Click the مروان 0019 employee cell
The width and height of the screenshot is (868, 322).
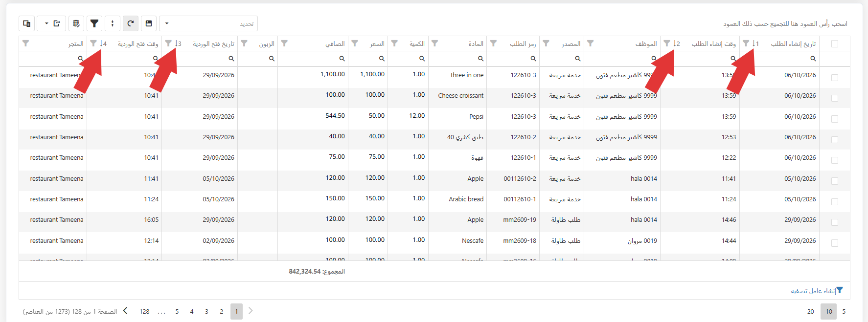click(x=642, y=241)
